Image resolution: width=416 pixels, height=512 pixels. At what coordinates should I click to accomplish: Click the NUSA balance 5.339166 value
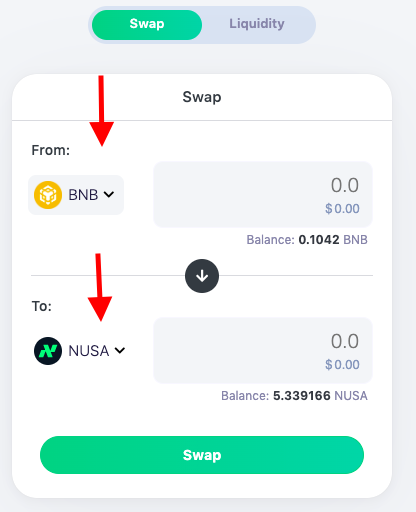(302, 396)
